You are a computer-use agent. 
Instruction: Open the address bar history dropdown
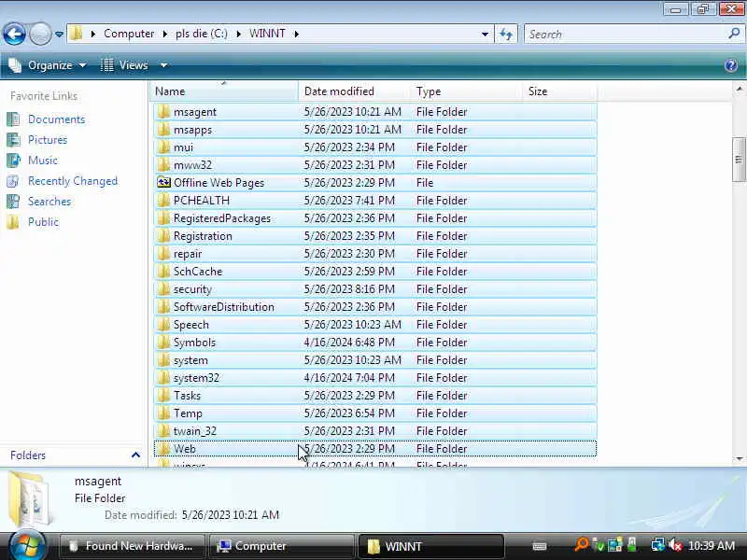[485, 34]
